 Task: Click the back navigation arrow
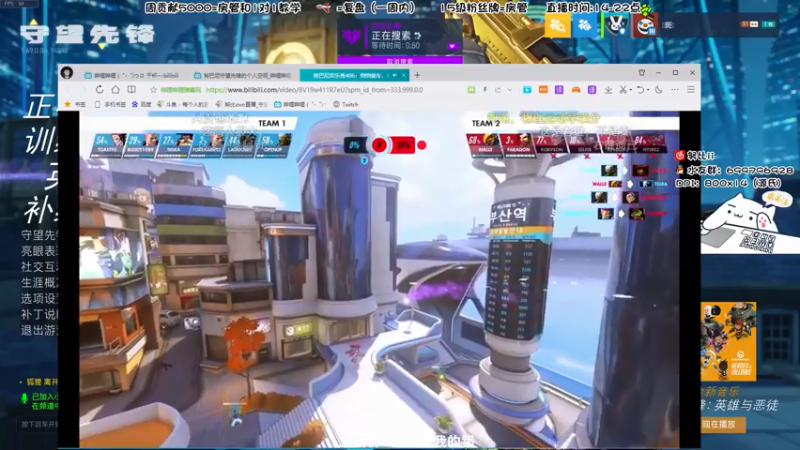click(x=69, y=90)
